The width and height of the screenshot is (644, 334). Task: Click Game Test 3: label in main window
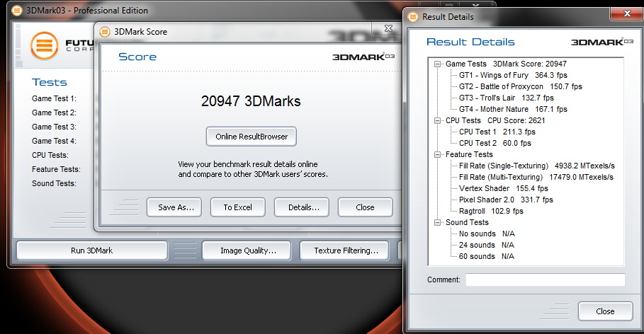coord(55,127)
